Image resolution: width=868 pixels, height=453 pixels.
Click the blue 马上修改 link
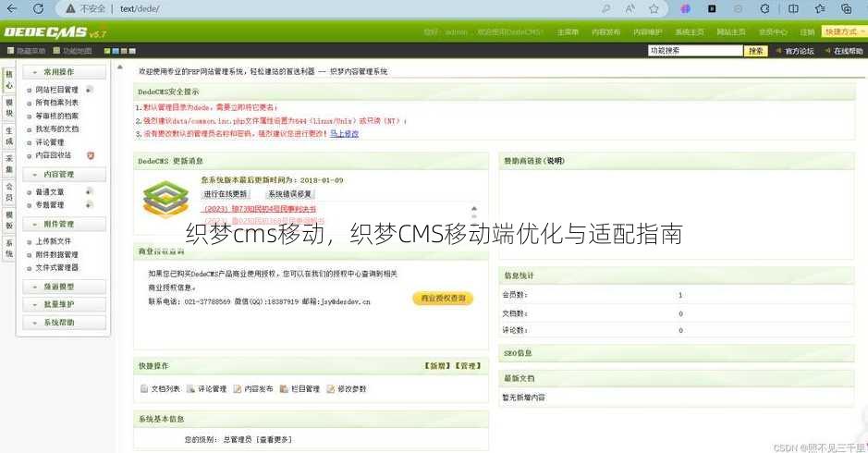[344, 134]
